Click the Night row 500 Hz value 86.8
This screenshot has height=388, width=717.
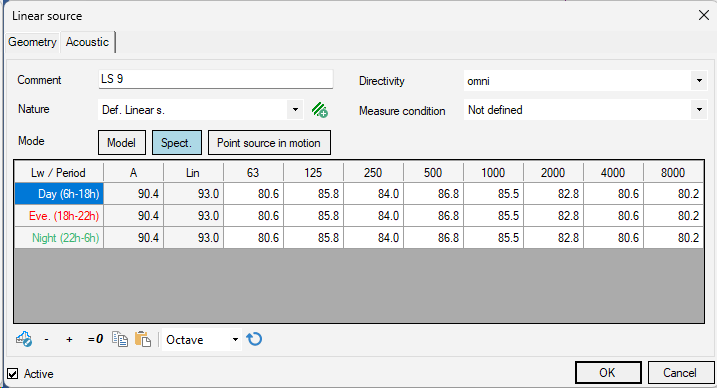pos(433,238)
